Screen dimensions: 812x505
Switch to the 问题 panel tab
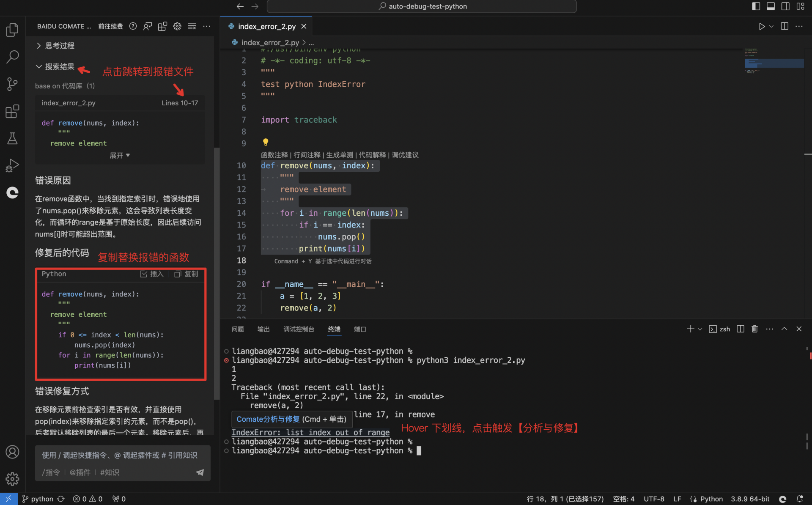[238, 329]
